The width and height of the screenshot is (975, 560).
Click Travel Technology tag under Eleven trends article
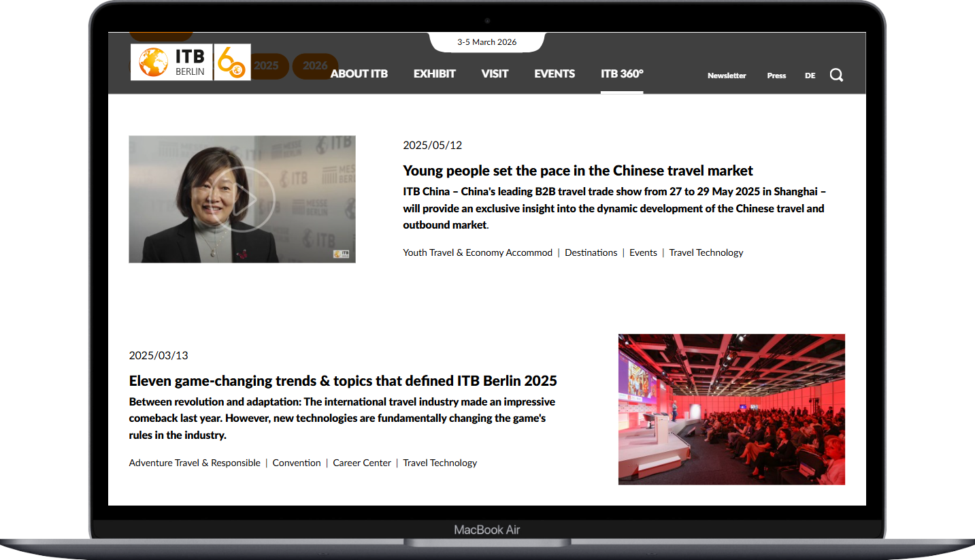coord(440,463)
